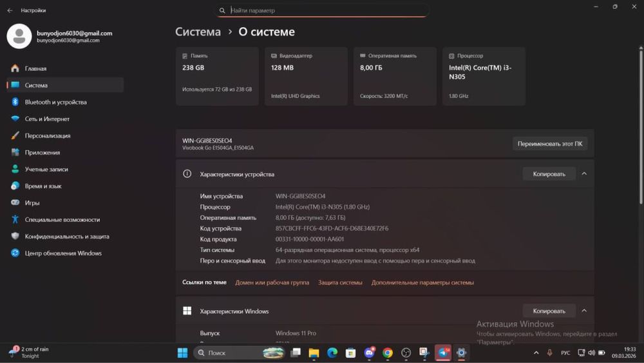Click the battery tray icon

pyautogui.click(x=601, y=353)
